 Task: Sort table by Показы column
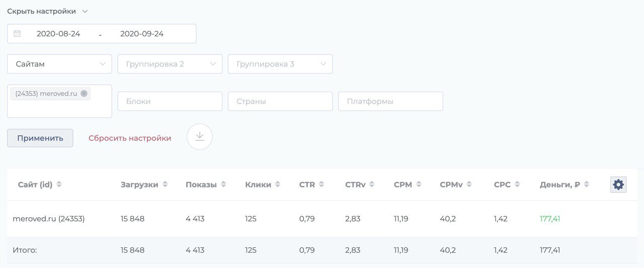223,185
